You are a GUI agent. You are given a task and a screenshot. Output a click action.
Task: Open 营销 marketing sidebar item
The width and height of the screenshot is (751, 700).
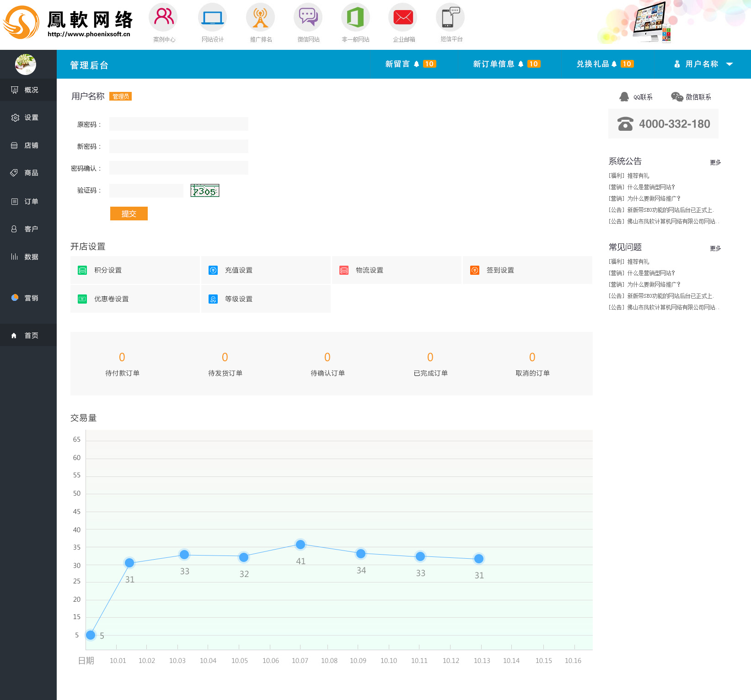(28, 298)
